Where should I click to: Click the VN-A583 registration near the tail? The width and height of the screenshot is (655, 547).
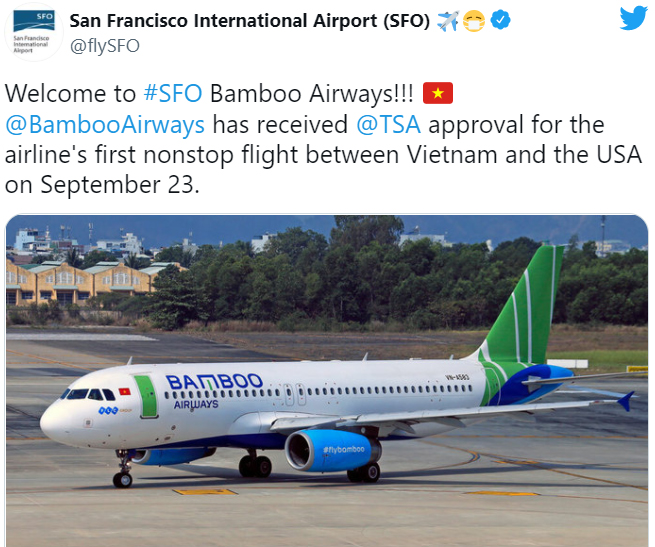(457, 377)
